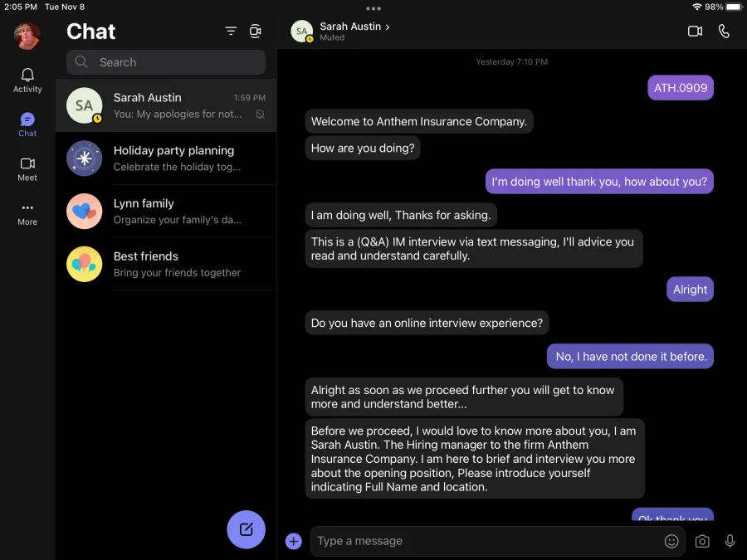
Task: Click the Chat heading title
Action: (x=91, y=32)
